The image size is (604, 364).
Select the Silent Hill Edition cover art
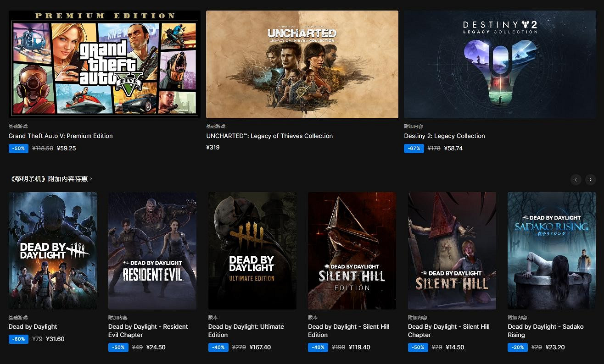(352, 250)
